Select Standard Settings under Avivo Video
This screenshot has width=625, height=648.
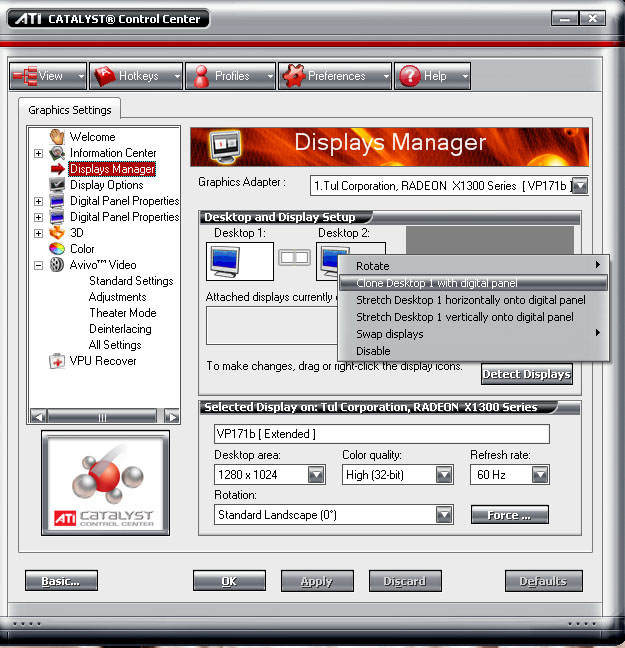131,281
